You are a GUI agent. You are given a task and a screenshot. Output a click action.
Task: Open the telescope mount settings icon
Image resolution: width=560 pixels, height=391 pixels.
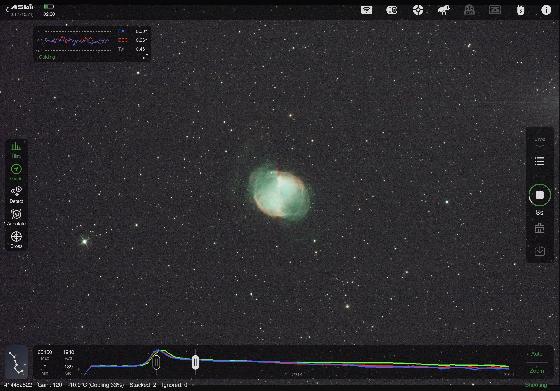[444, 10]
